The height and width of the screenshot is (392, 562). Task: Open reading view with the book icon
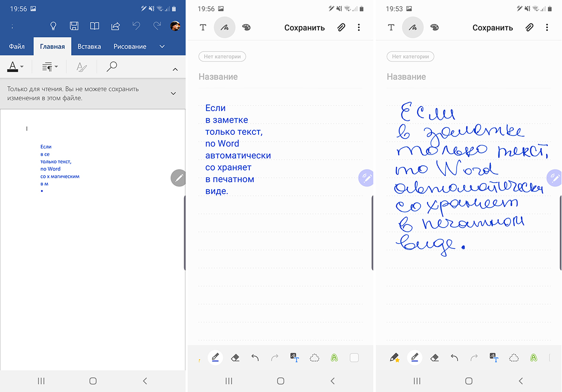[95, 26]
